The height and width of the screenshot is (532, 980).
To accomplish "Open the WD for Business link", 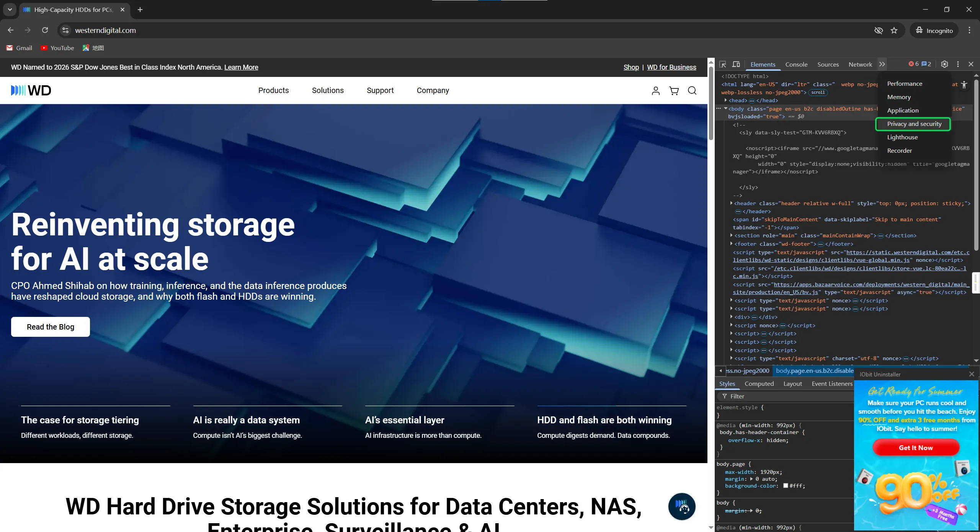I will tap(671, 67).
